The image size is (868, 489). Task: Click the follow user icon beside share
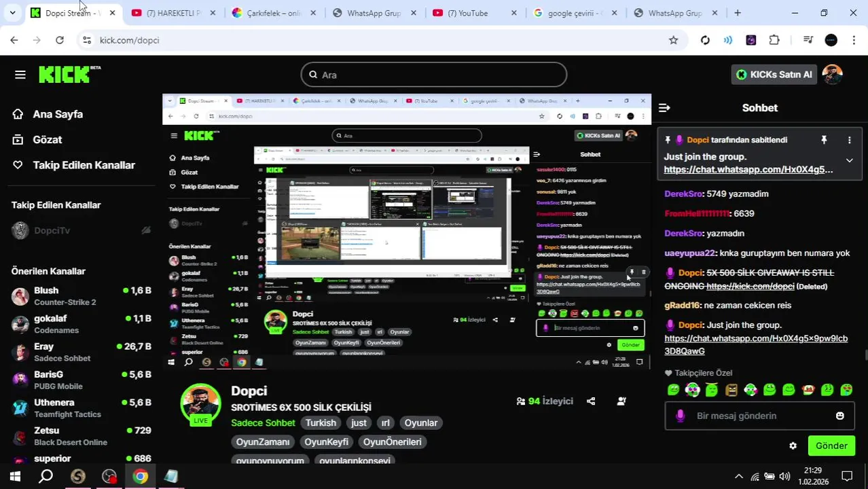click(621, 401)
